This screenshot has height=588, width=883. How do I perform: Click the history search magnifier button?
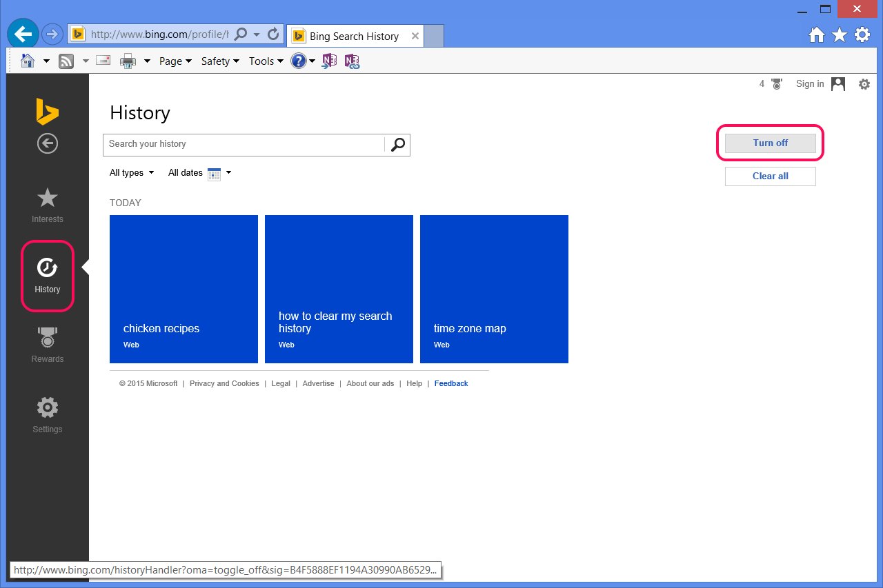click(x=398, y=145)
